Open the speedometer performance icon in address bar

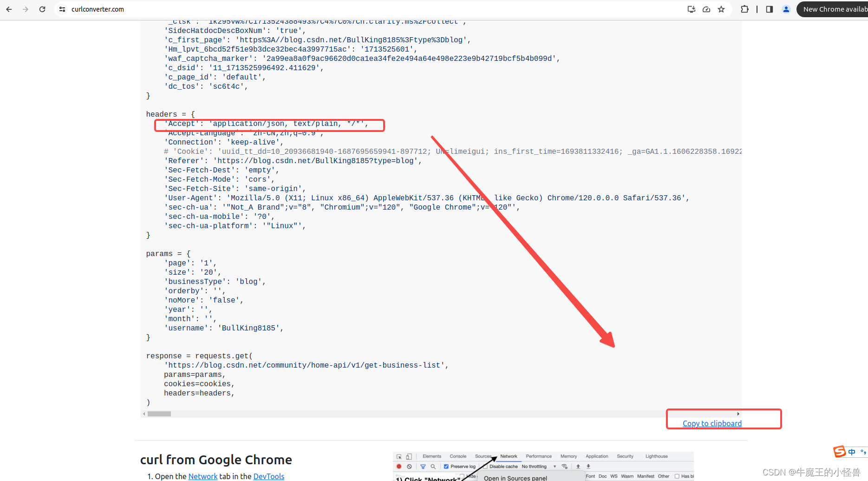click(x=706, y=9)
